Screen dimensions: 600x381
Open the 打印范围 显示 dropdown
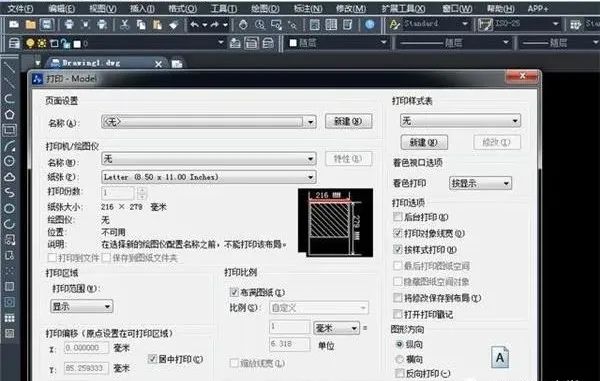(82, 306)
